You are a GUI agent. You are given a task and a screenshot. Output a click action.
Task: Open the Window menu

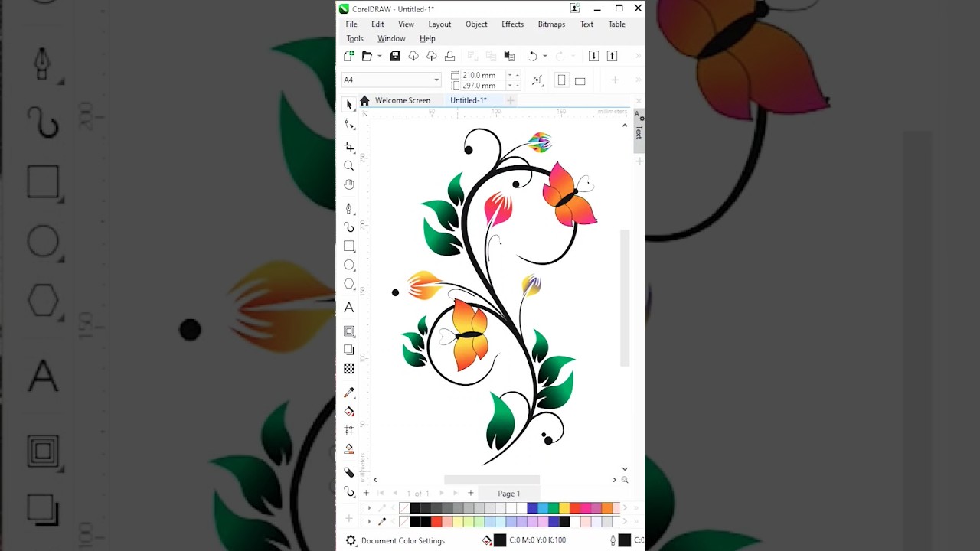391,38
